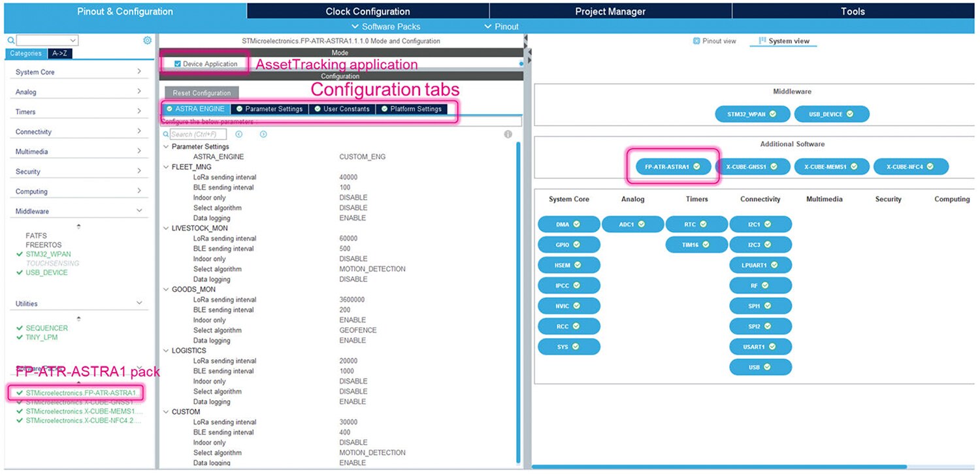Open the Platform Settings configuration tab
Image resolution: width=980 pixels, height=474 pixels.
pos(412,109)
